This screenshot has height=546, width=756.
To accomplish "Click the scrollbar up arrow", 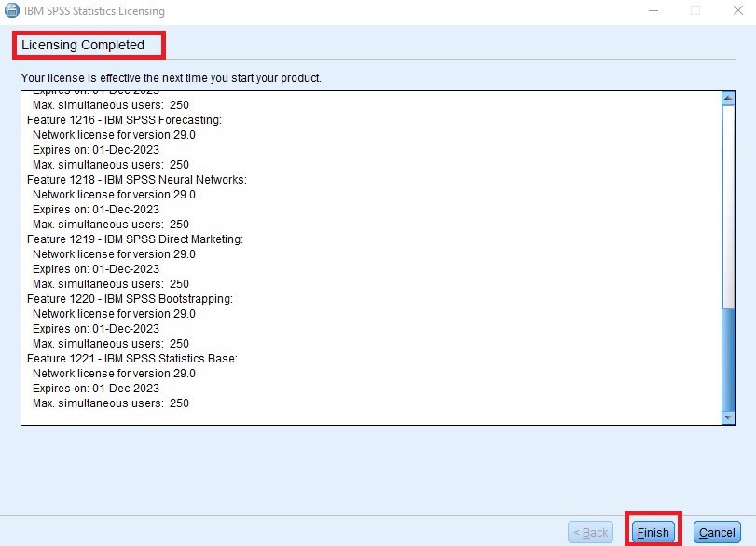I will point(728,99).
